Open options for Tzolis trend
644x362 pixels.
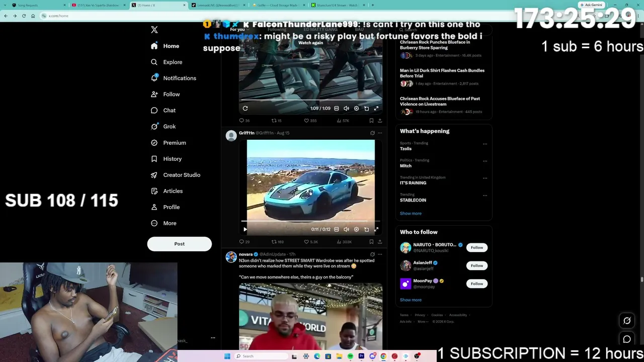(485, 144)
